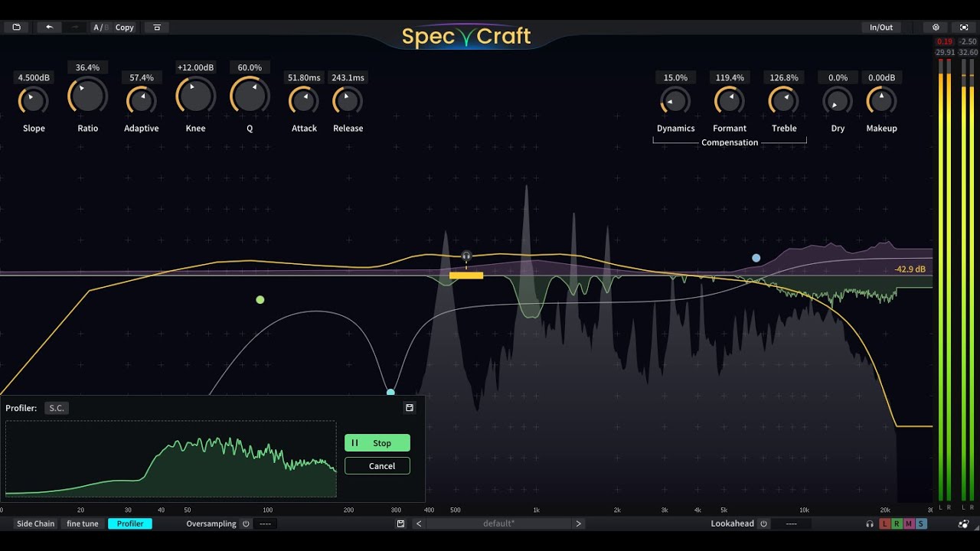
Task: Click the collapse panel icon beside Copy
Action: point(157,27)
